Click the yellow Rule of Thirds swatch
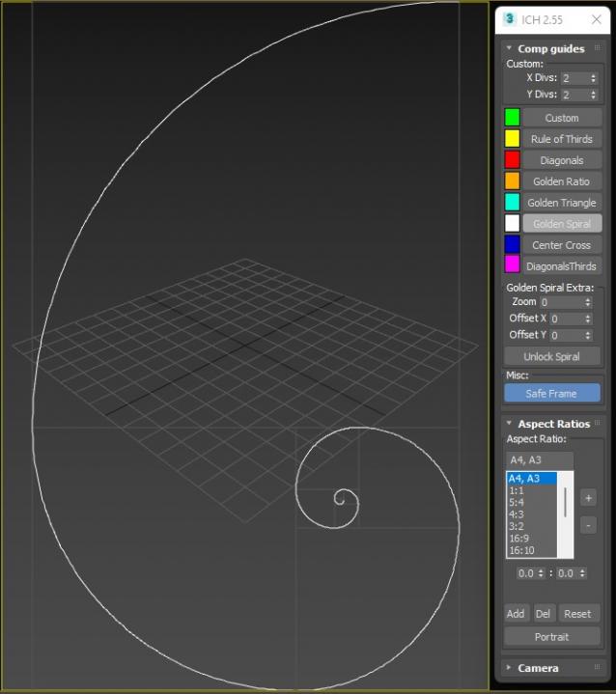This screenshot has height=694, width=616. [x=512, y=139]
